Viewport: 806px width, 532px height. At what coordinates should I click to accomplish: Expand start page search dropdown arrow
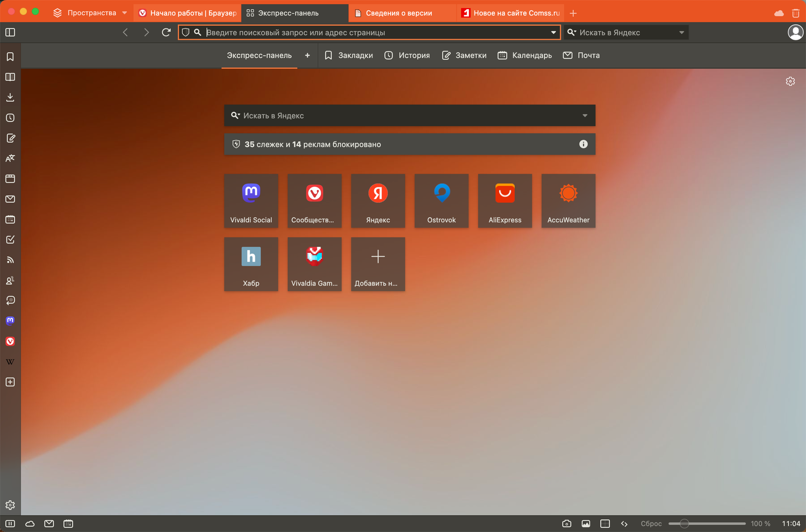point(585,116)
